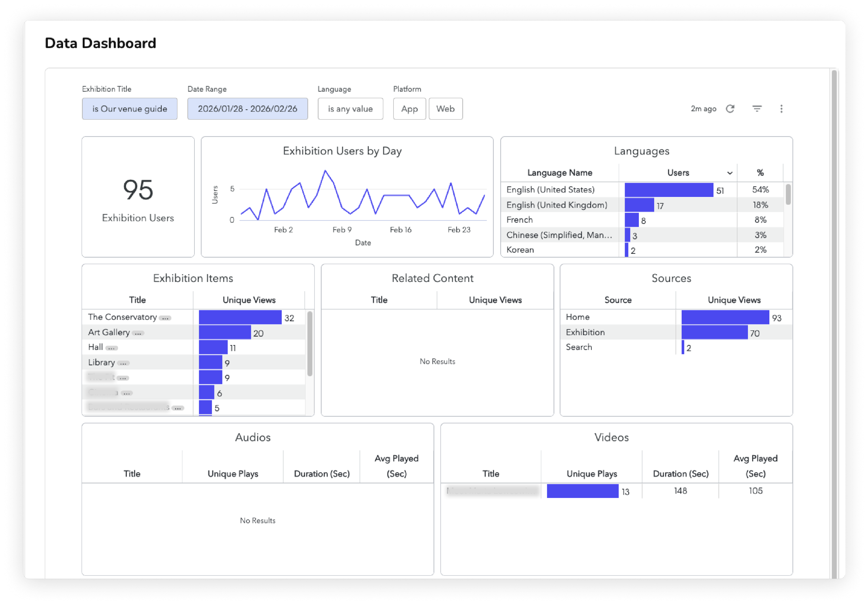868x605 pixels.
Task: Sort Exhibition Items by Unique Views header
Action: point(249,300)
